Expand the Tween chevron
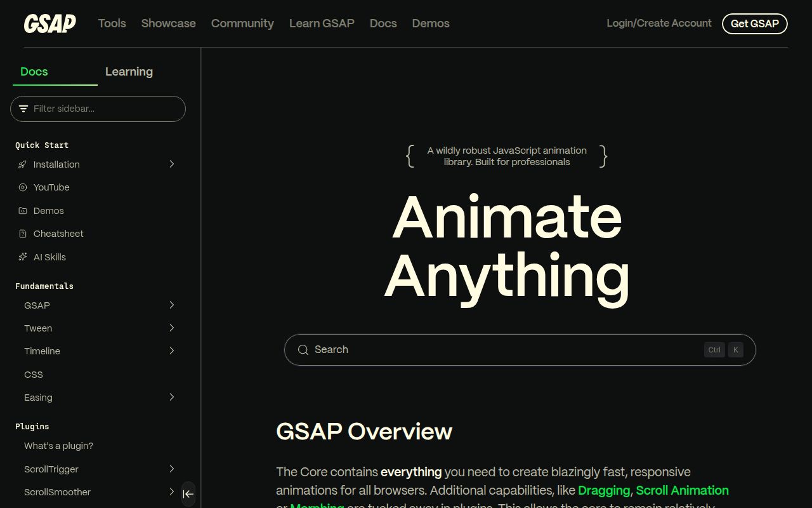The width and height of the screenshot is (812, 508). 172,328
